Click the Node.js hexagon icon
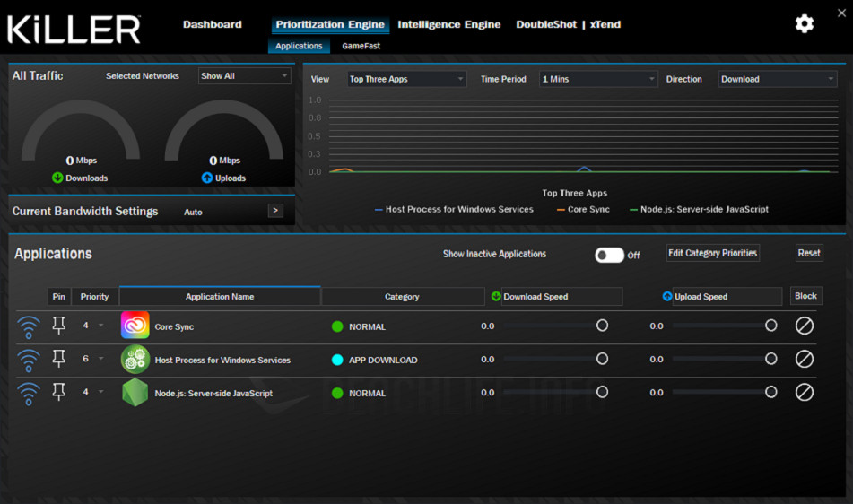Screen dimensions: 853x504 point(135,392)
